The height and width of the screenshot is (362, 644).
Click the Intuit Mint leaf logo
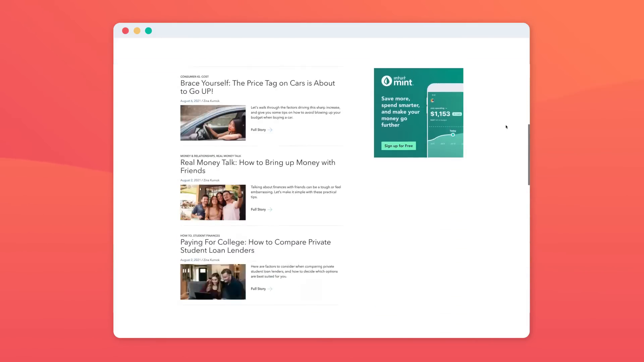pyautogui.click(x=387, y=81)
